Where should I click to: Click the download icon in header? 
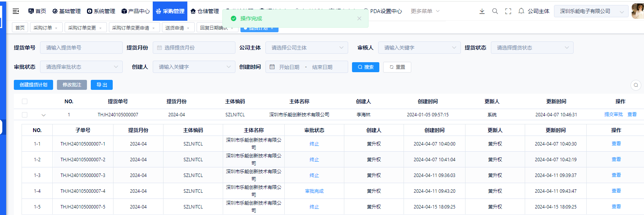click(x=482, y=11)
